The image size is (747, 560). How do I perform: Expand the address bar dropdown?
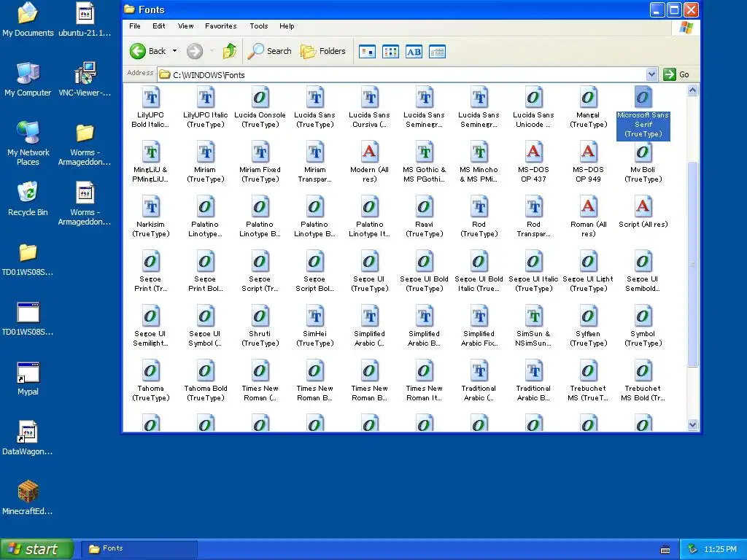pos(651,74)
